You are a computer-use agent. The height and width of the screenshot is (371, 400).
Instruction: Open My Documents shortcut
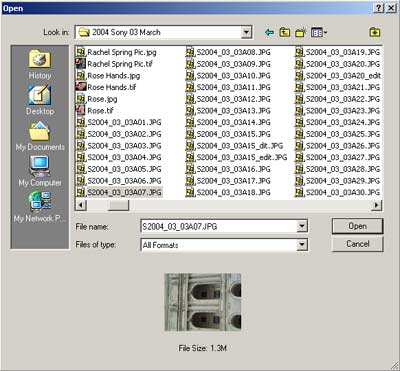(40, 136)
